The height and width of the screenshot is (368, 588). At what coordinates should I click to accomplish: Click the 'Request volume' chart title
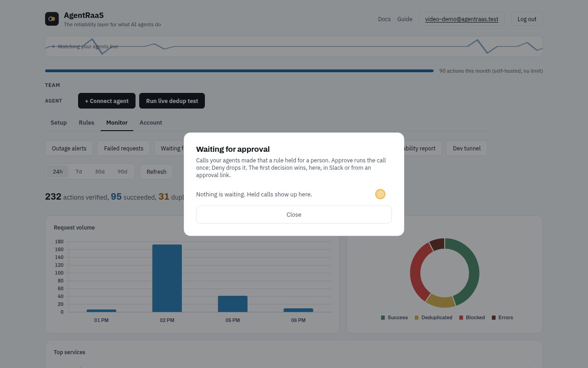click(74, 228)
